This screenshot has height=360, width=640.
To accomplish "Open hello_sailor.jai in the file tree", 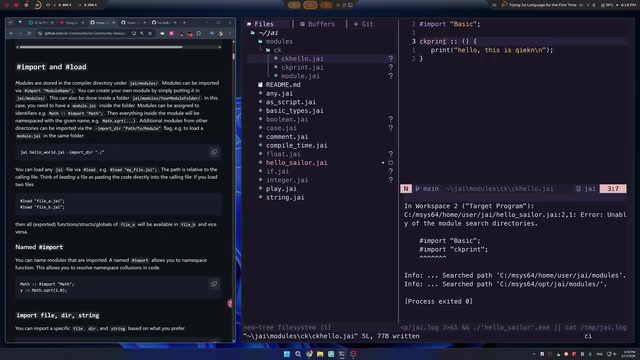I will pyautogui.click(x=296, y=162).
